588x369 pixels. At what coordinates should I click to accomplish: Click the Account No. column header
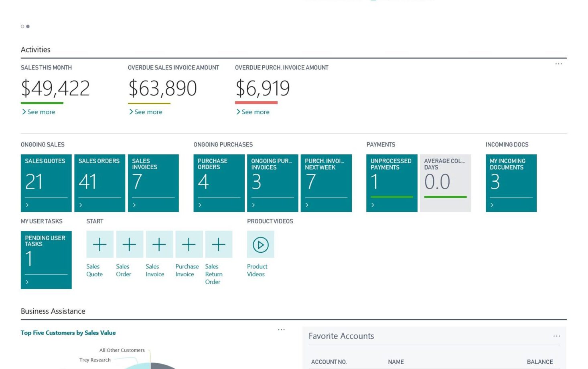click(x=329, y=362)
